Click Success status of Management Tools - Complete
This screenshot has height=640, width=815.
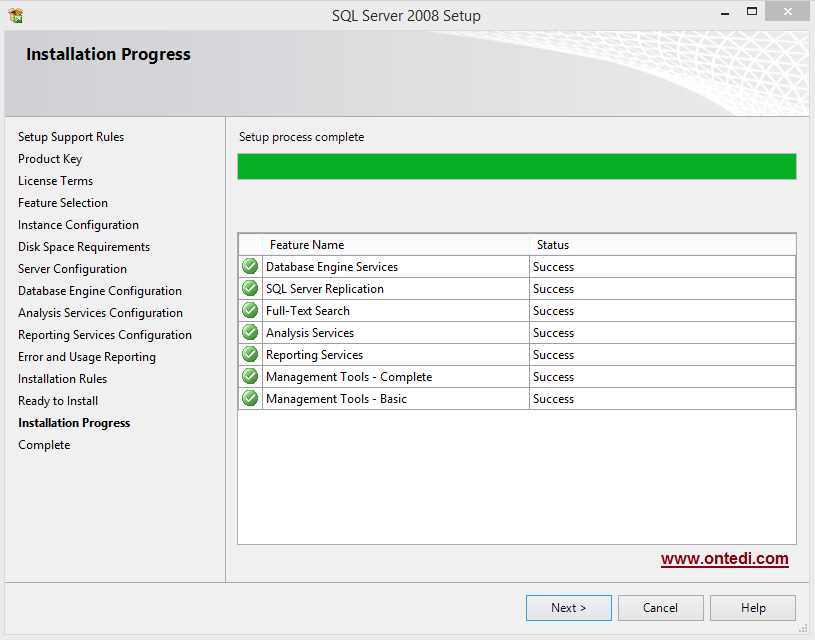554,377
